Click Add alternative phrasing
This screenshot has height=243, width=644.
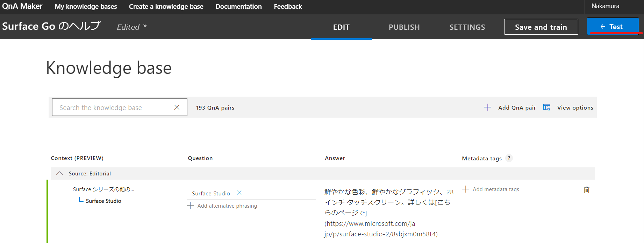(x=227, y=206)
